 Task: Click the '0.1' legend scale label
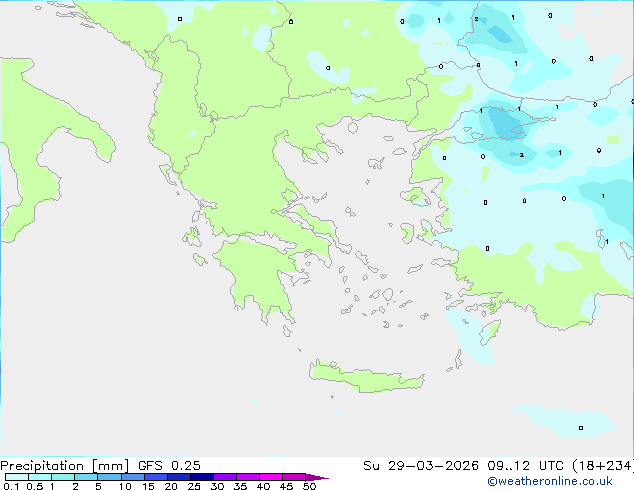(11, 486)
